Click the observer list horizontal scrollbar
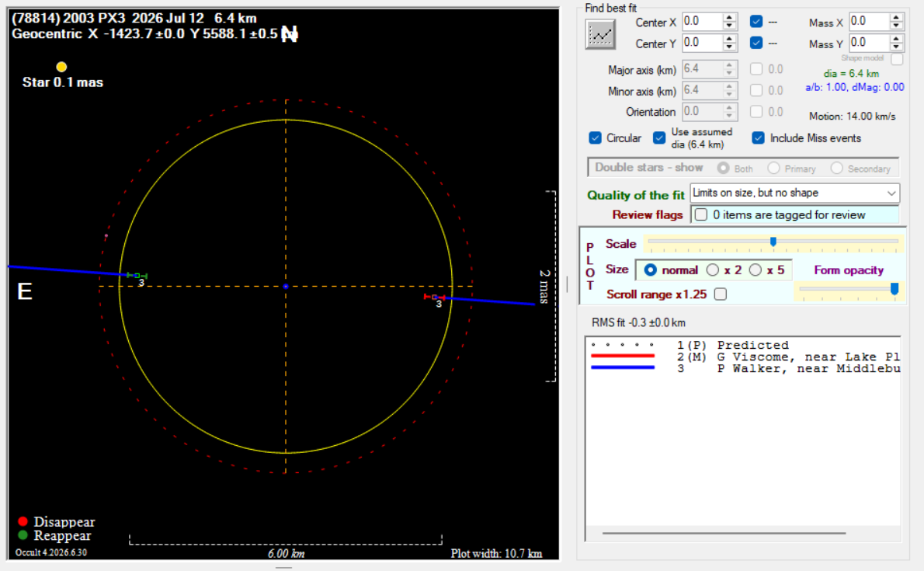This screenshot has width=924, height=571. click(724, 533)
